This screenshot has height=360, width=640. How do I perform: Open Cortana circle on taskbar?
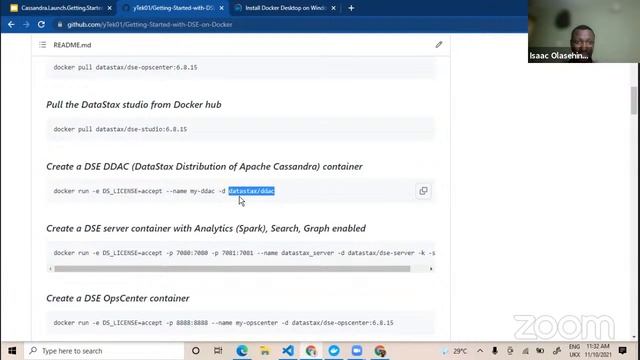[196, 351]
